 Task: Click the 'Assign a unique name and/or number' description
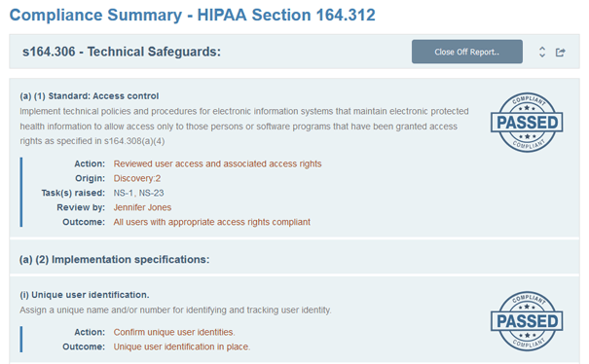click(x=175, y=310)
